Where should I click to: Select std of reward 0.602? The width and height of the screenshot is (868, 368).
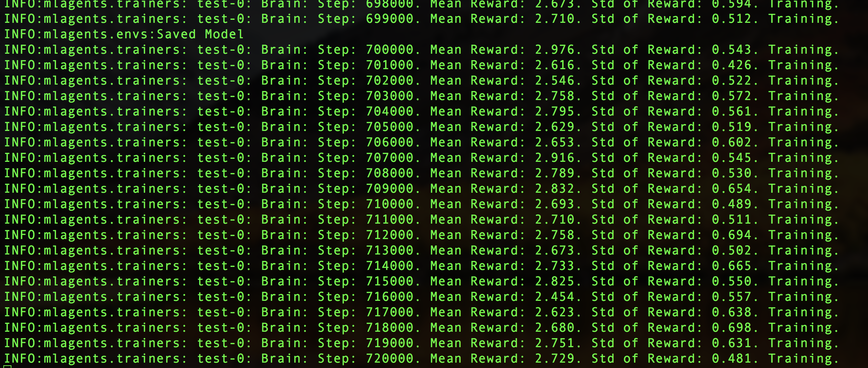(x=731, y=142)
